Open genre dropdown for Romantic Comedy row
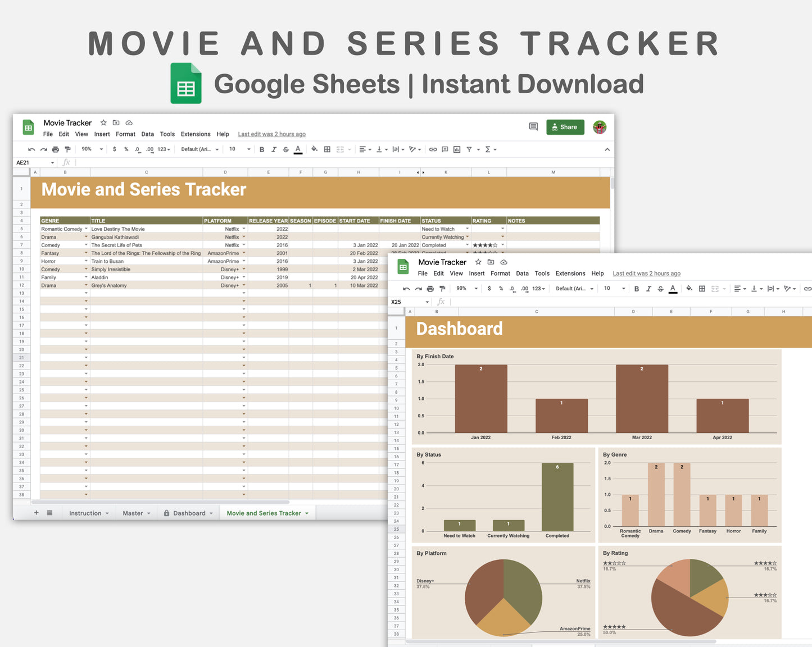Image resolution: width=812 pixels, height=647 pixels. 86,229
